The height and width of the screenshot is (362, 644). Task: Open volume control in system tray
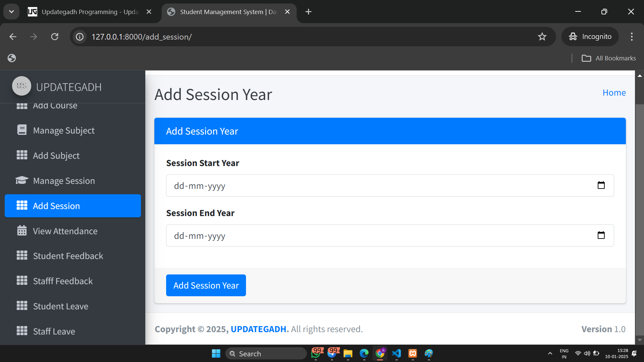[587, 353]
